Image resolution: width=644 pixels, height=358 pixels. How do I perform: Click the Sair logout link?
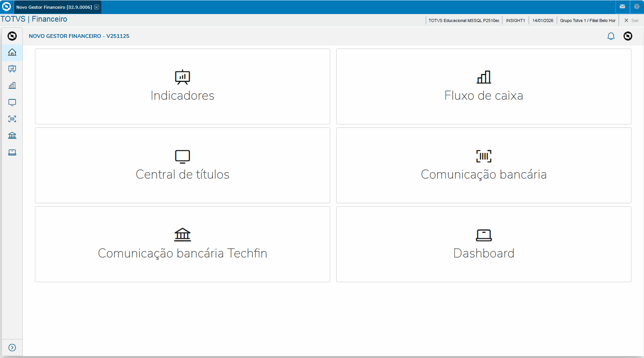(x=632, y=20)
